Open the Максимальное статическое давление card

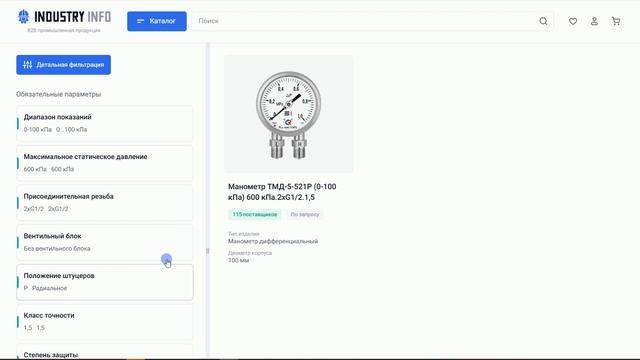(x=105, y=163)
